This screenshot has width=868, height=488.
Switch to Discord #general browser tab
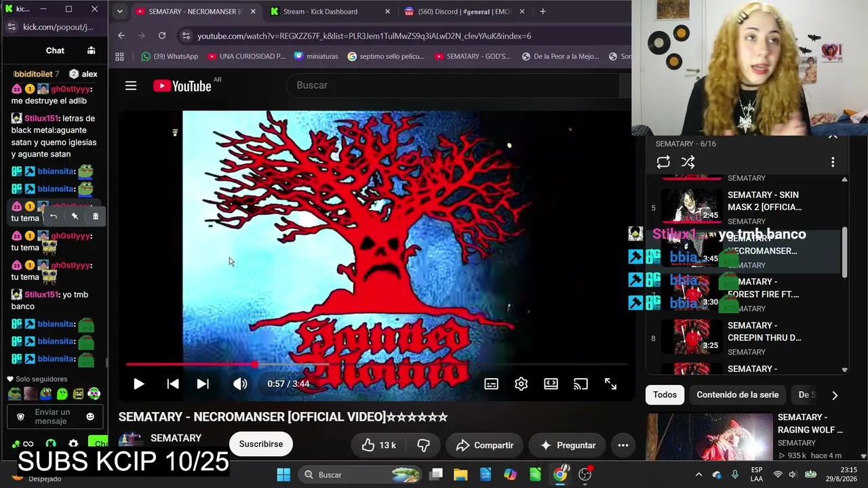[x=465, y=12]
